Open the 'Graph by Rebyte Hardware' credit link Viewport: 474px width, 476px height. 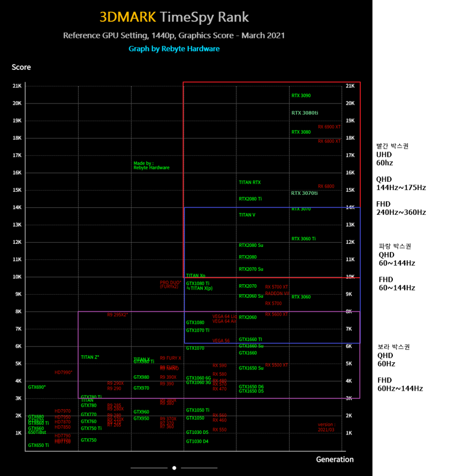coord(174,49)
